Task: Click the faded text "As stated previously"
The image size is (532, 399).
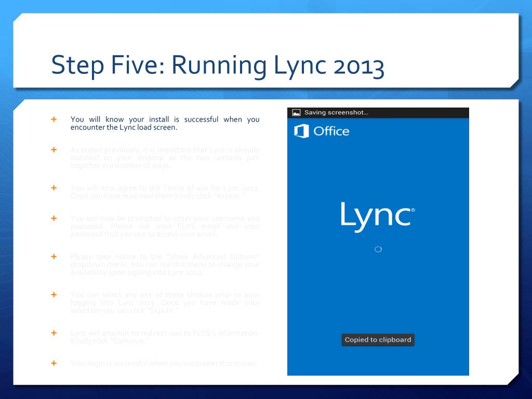Action: pos(104,150)
